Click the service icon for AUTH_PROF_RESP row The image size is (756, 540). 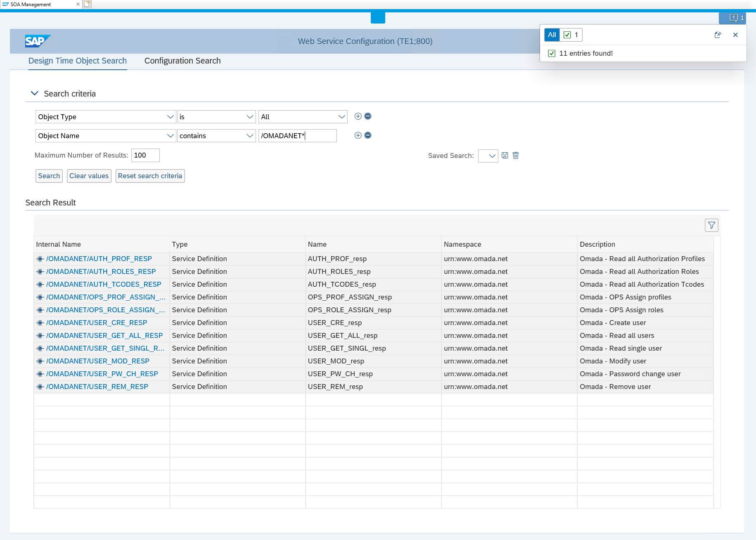tap(40, 259)
